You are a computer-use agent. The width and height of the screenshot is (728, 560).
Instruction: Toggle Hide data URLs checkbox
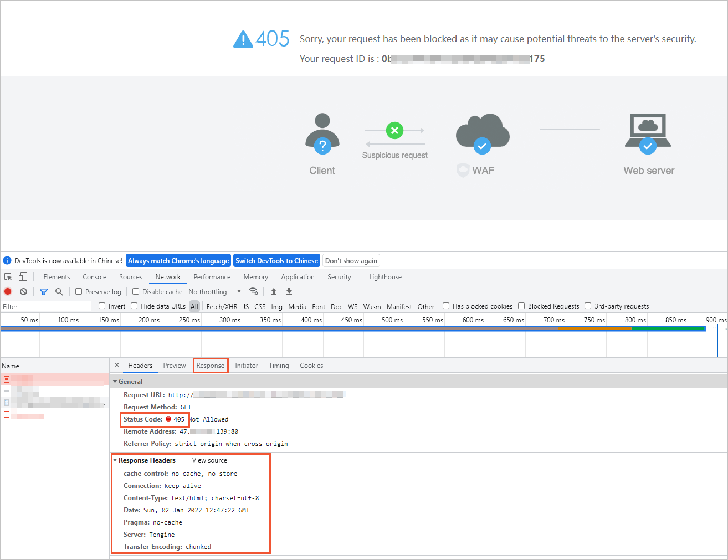tap(134, 306)
